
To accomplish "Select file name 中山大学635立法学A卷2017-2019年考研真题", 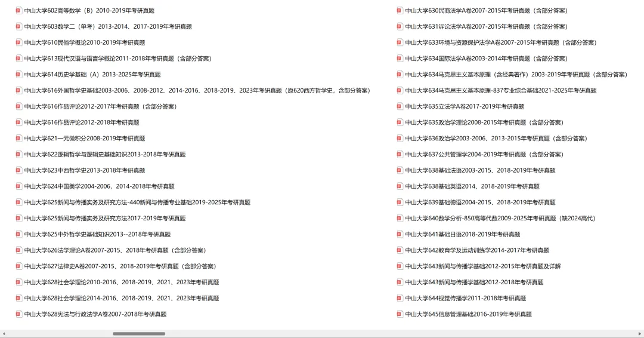I will pos(465,106).
